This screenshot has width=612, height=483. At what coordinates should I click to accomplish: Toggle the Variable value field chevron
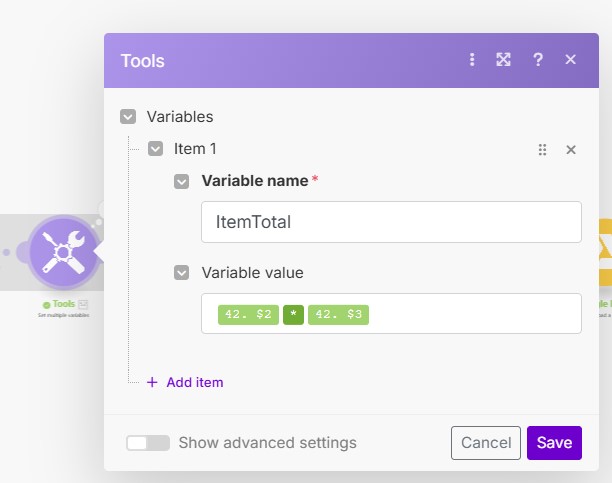pos(181,273)
